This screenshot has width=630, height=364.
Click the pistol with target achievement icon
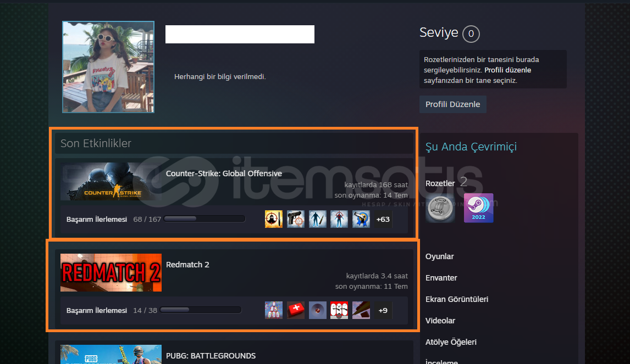296,219
